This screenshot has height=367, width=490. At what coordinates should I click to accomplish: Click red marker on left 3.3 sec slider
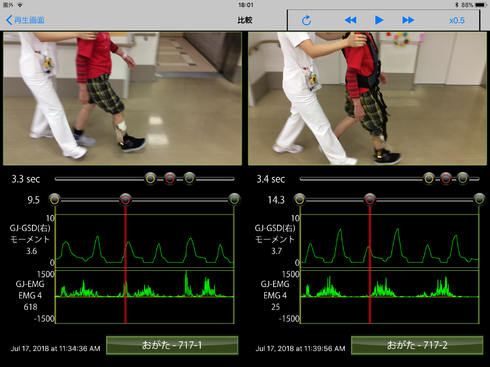[170, 179]
